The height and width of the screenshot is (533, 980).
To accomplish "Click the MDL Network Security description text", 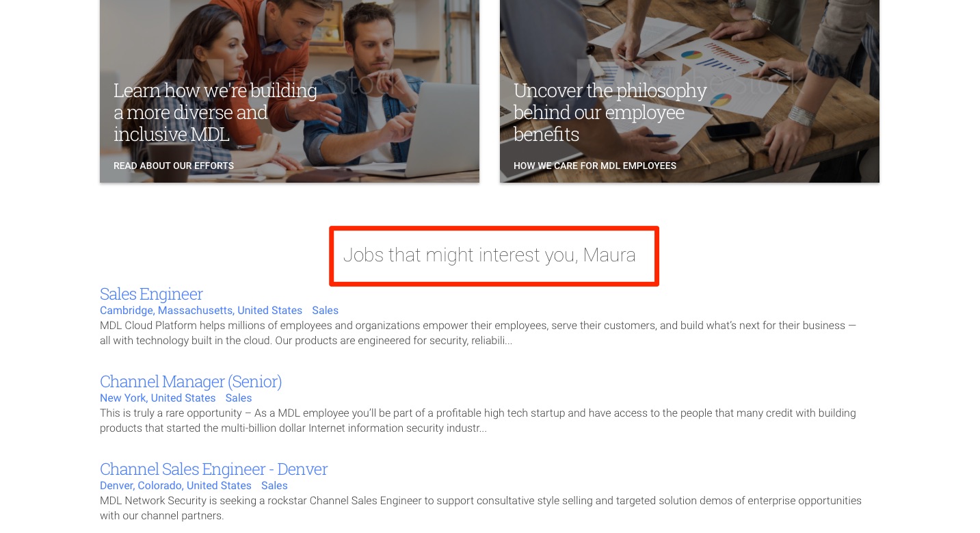I will pyautogui.click(x=481, y=508).
